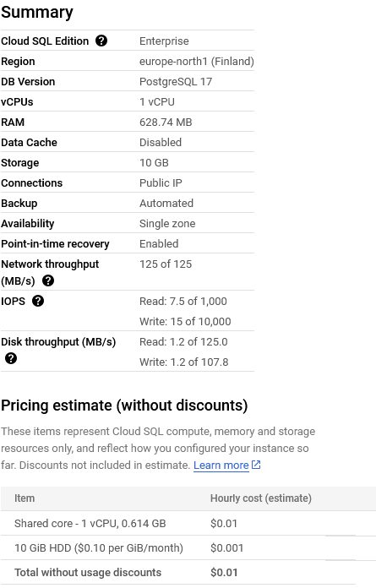Click the Hourly cost (estimate) column header
Viewport: 376px width, 588px height.
261,498
